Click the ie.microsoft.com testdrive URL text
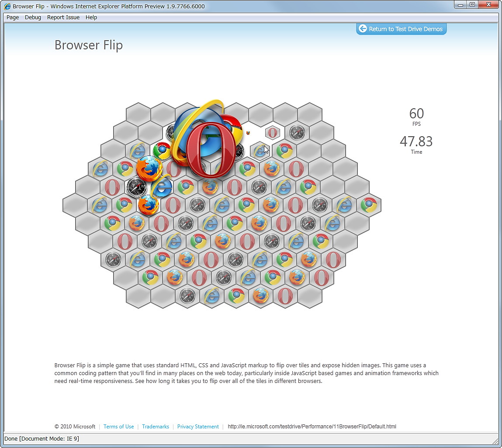This screenshot has height=448, width=502. click(312, 427)
